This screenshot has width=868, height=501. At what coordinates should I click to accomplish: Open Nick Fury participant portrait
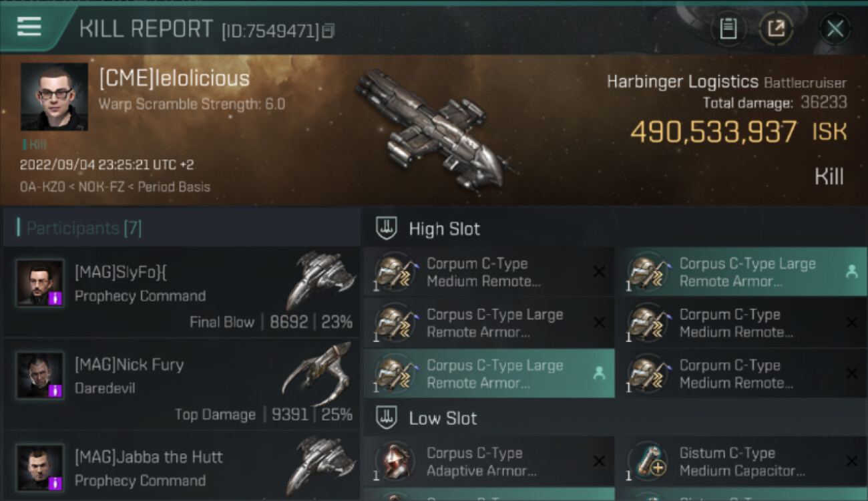point(40,376)
